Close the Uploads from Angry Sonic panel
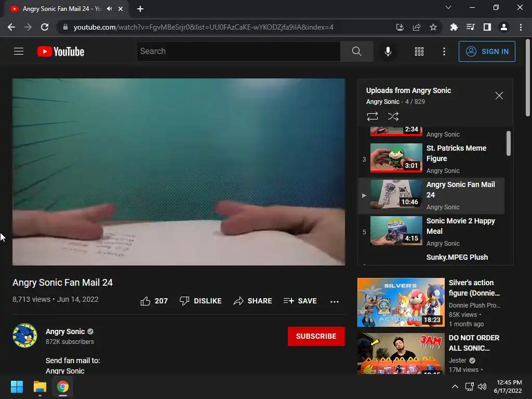This screenshot has width=532, height=399. coord(499,96)
